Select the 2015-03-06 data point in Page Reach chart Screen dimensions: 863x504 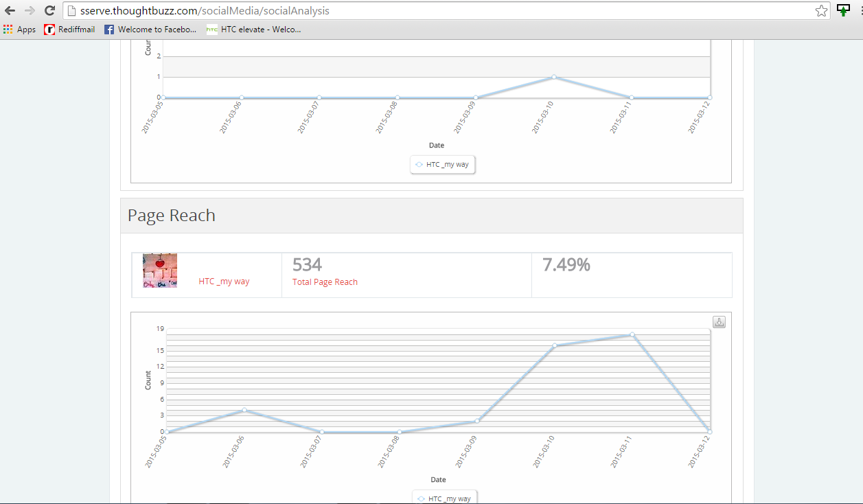pyautogui.click(x=244, y=411)
